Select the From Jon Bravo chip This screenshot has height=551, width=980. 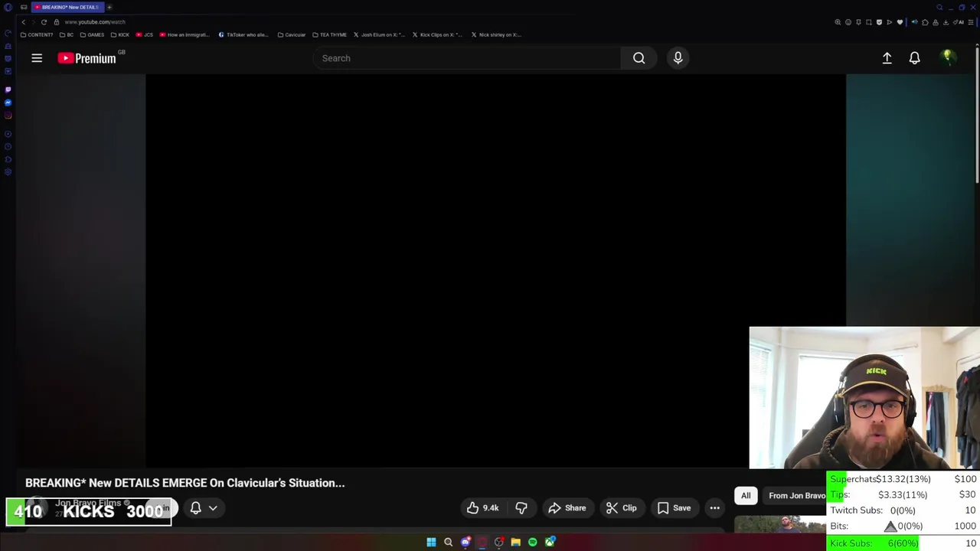(796, 496)
